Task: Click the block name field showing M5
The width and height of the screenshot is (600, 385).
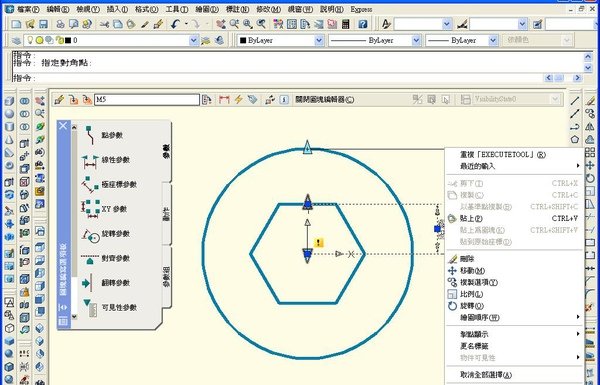Action: click(x=147, y=100)
